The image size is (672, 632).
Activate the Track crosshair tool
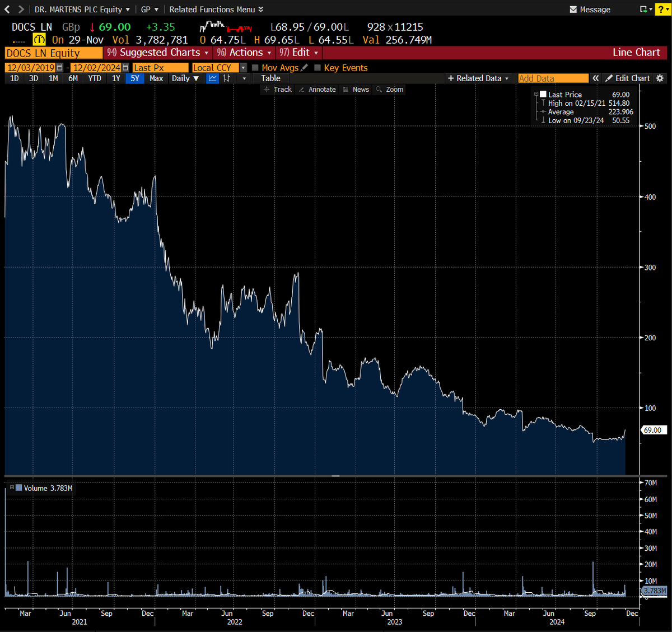(278, 89)
